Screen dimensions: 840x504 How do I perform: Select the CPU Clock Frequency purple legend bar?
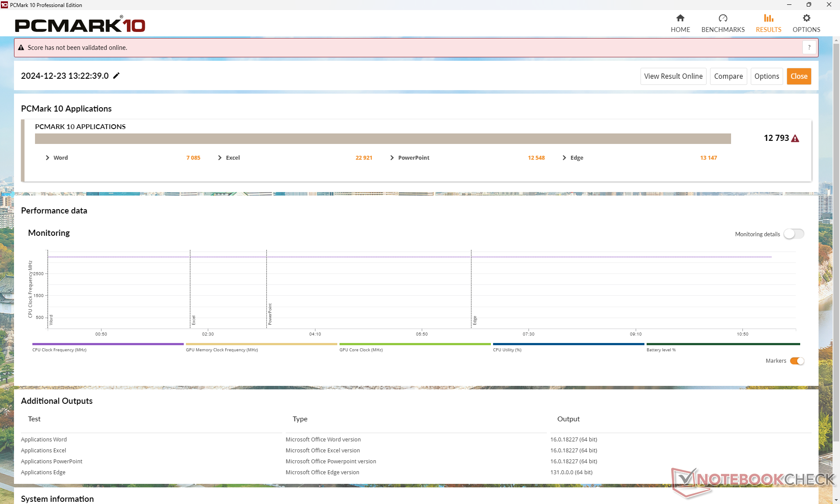pos(108,344)
